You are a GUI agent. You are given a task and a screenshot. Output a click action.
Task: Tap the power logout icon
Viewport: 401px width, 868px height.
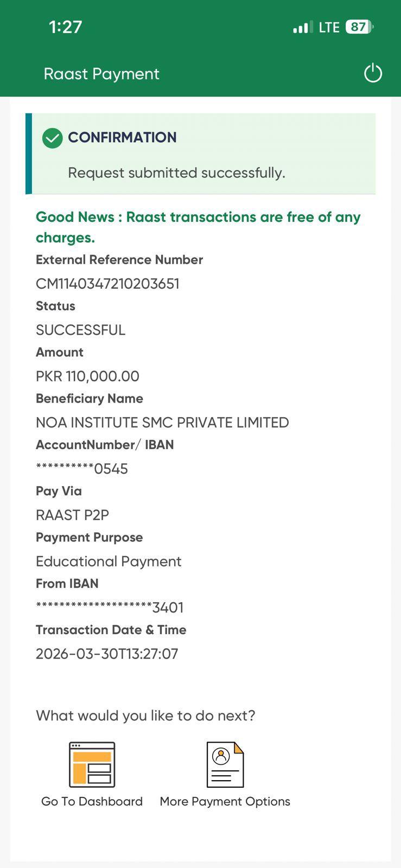point(373,73)
